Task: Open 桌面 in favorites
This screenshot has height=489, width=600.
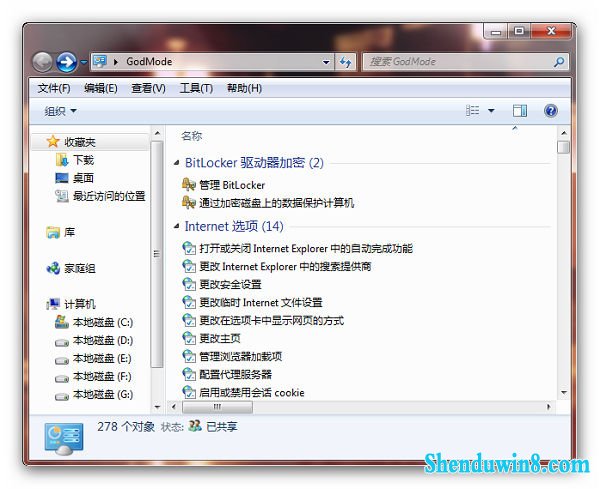Action: [x=83, y=178]
